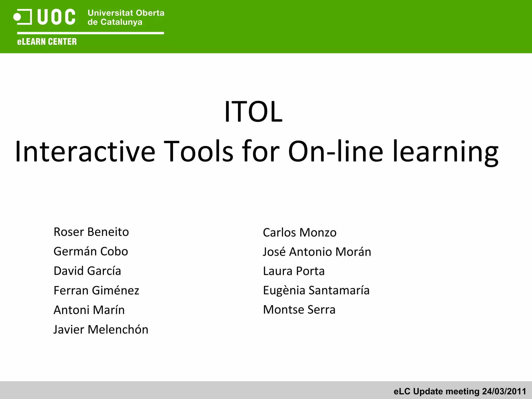This screenshot has width=532, height=399.
Task: Click on Eugènia Santamaría
Action: (x=316, y=290)
